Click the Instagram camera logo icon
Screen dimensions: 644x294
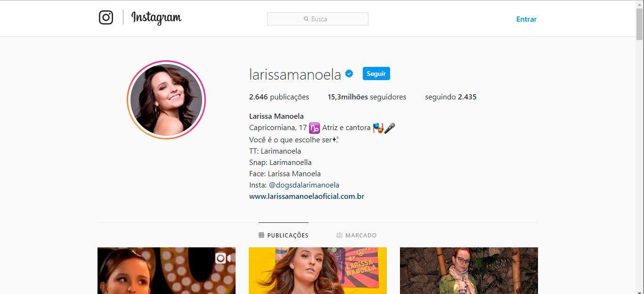coord(106,17)
